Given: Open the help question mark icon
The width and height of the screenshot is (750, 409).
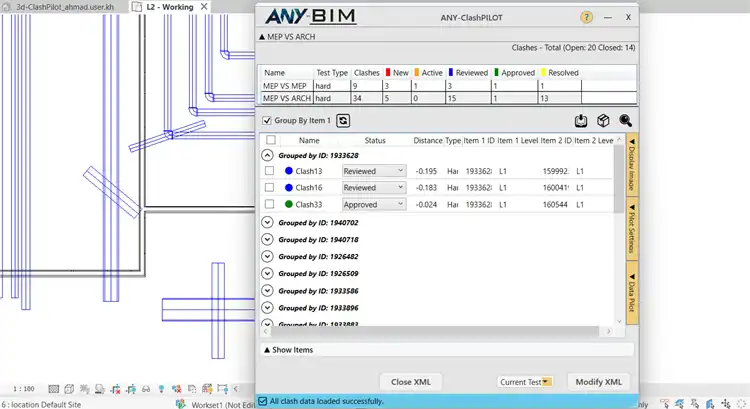Looking at the screenshot, I should tap(586, 17).
